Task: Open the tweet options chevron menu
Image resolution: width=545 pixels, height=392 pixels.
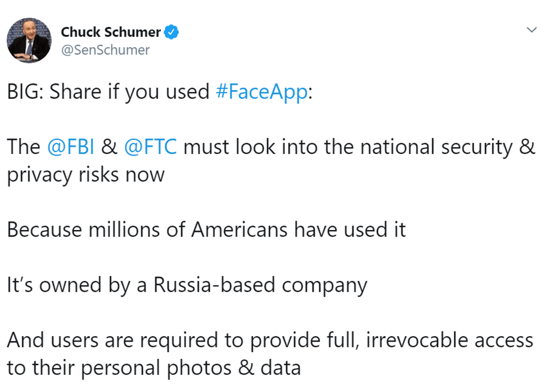Action: pyautogui.click(x=531, y=30)
